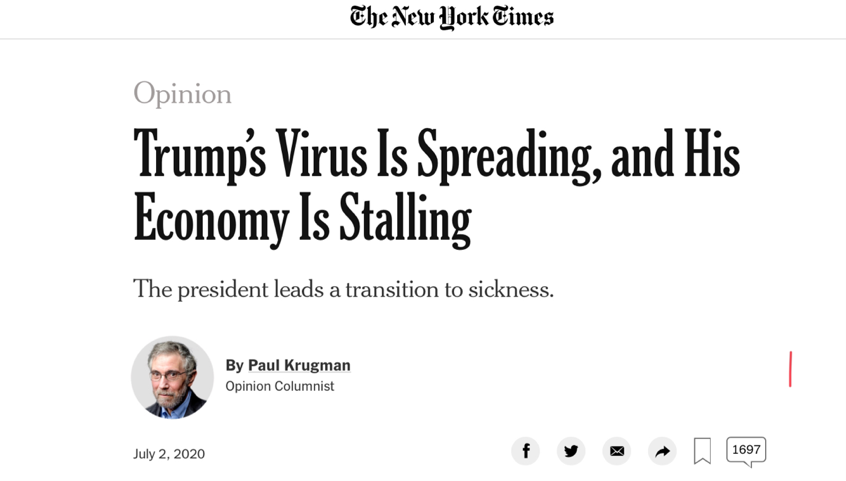This screenshot has height=481, width=846.
Task: Bookmark this article to save it
Action: click(703, 451)
